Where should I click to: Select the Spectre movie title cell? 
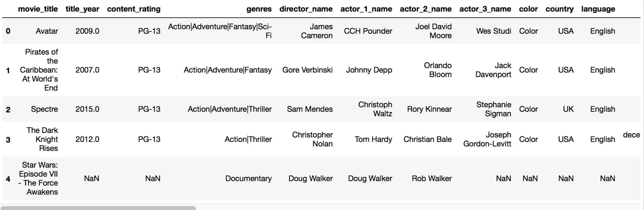(44, 109)
